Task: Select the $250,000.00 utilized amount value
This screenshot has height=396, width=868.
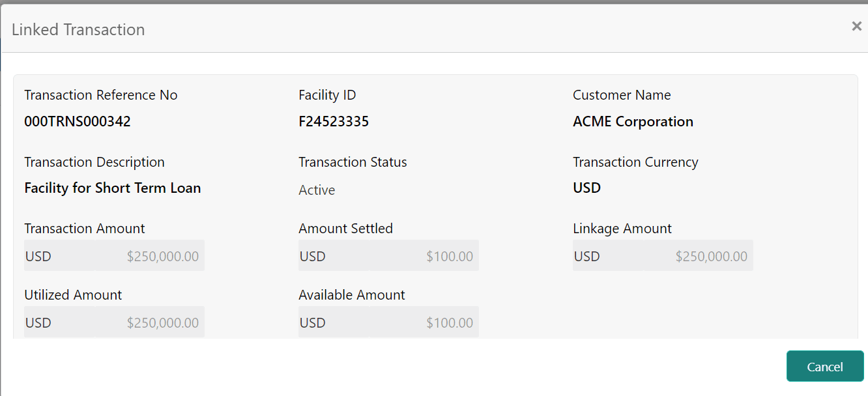Action: (163, 322)
